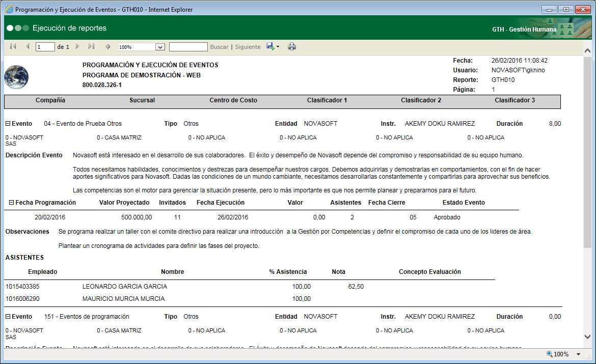Image resolution: width=596 pixels, height=364 pixels.
Task: Go to the first page navigation icon
Action: [x=12, y=46]
